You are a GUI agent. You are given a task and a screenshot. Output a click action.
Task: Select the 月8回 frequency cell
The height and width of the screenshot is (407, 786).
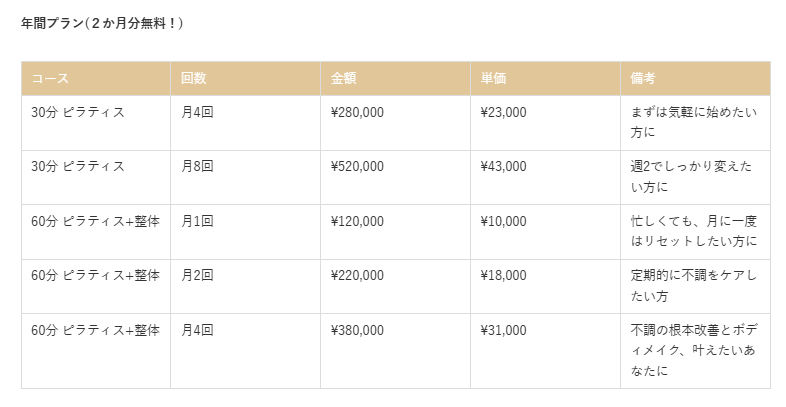[x=245, y=177]
